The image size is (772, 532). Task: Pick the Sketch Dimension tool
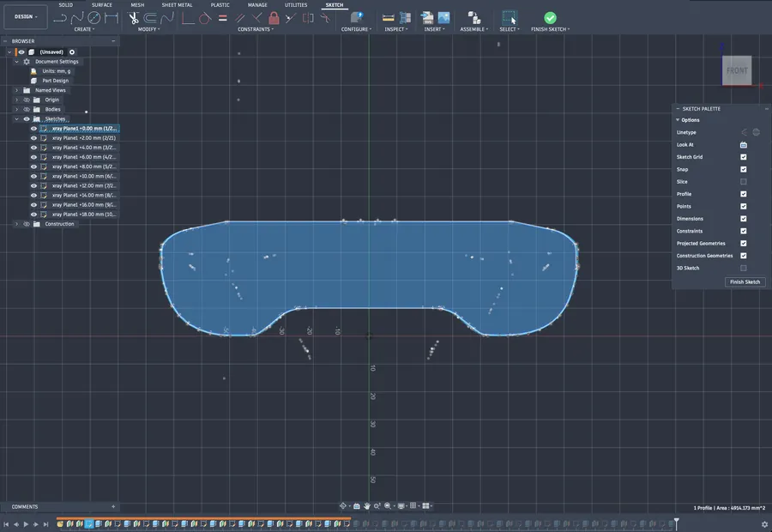[x=112, y=18]
